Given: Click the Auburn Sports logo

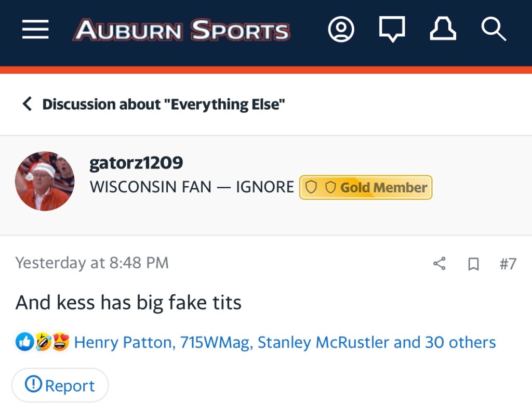Looking at the screenshot, I should coord(181,30).
